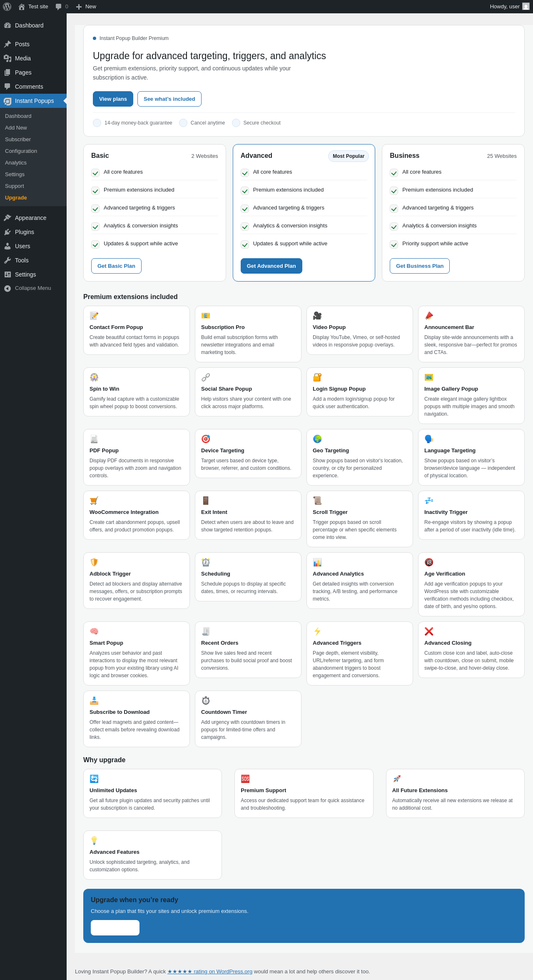Click circle beside 14-day money-back guarantee

[x=97, y=123]
